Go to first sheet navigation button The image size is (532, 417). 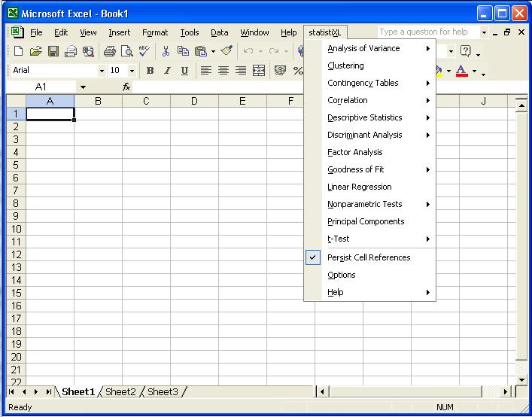tap(11, 392)
